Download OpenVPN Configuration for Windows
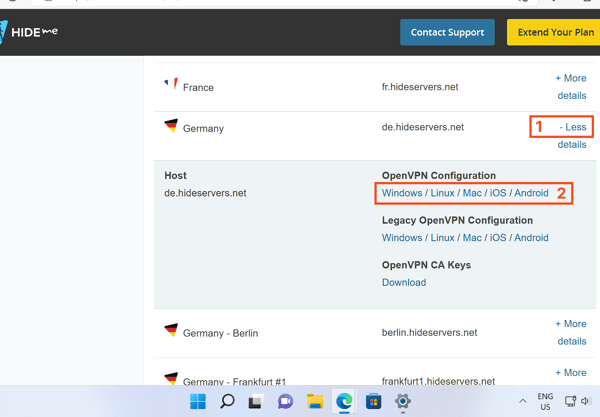The height and width of the screenshot is (417, 600). (402, 193)
